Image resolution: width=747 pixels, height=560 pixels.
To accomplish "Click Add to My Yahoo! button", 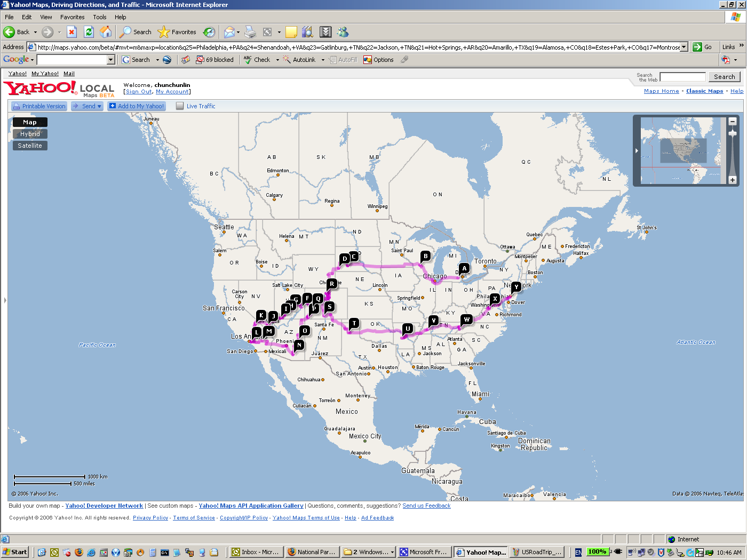I will (137, 106).
